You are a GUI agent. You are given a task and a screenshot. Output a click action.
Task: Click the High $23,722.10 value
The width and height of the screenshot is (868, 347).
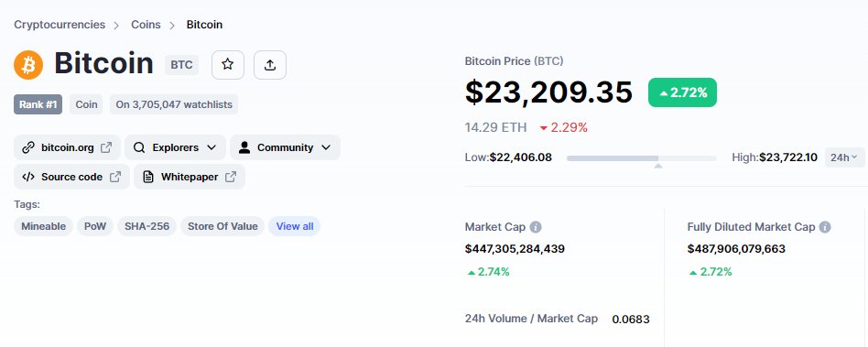pos(775,157)
